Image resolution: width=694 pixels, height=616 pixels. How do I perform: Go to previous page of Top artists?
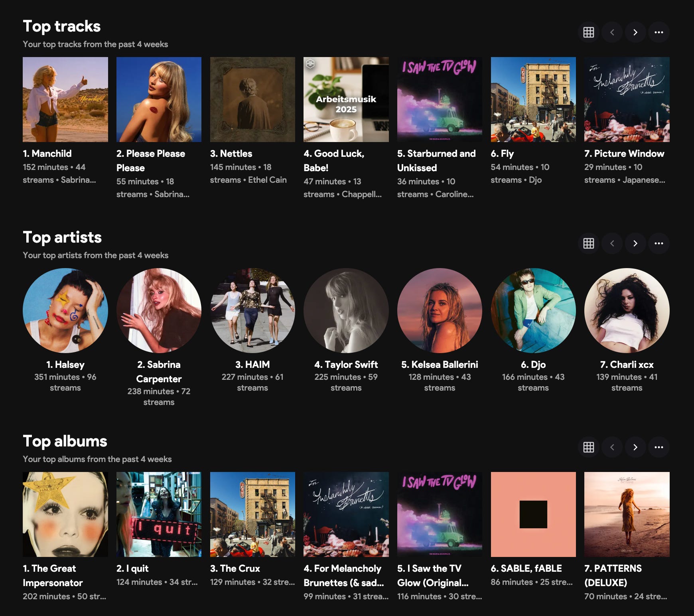pos(612,243)
